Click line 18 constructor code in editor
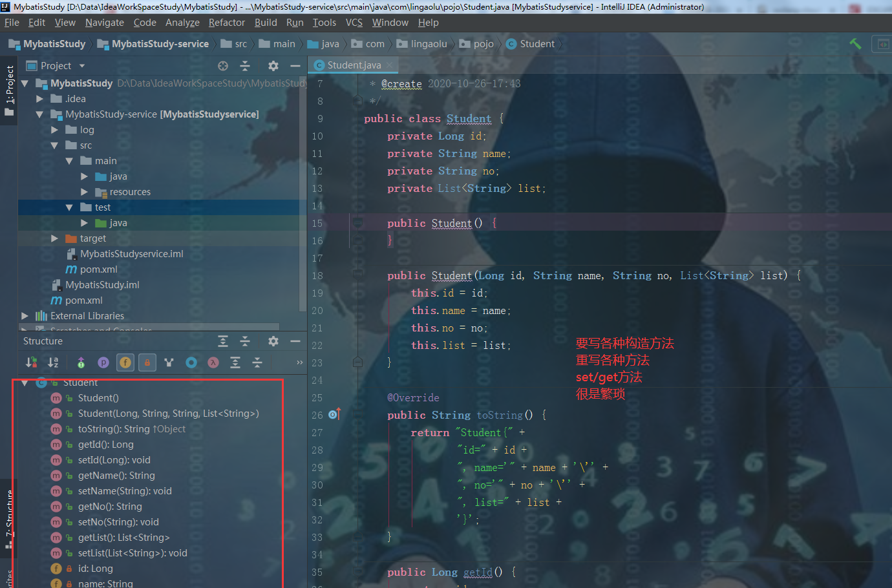892x588 pixels. 593,275
